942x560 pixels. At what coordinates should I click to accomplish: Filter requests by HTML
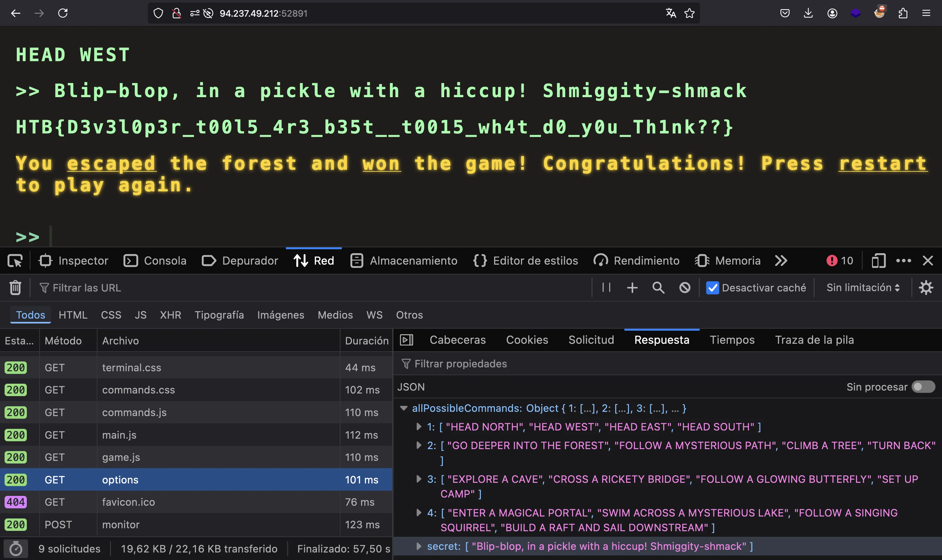[73, 315]
